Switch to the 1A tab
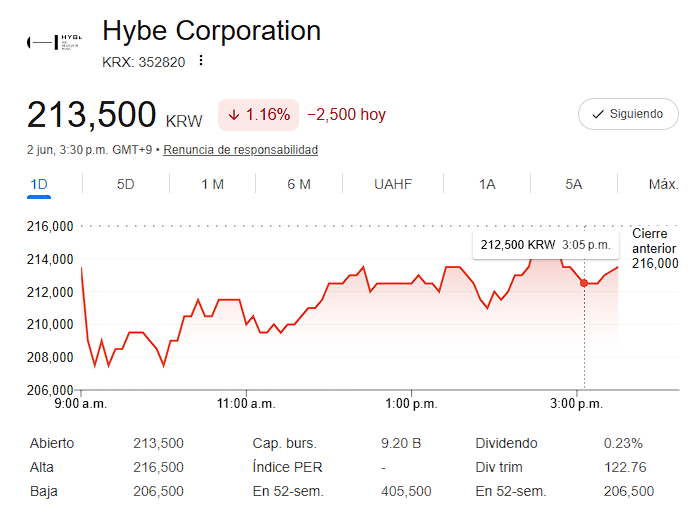The height and width of the screenshot is (532, 693). tap(487, 184)
